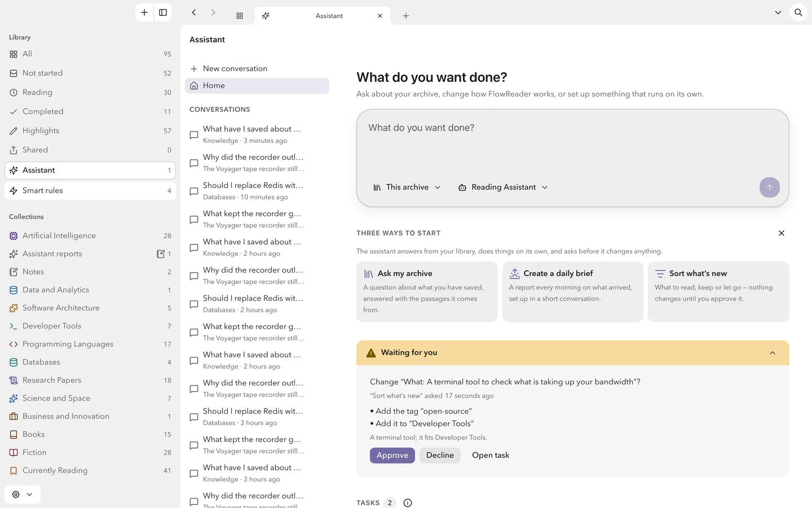
Task: Open the tab list chevron at top right
Action: 778,12
